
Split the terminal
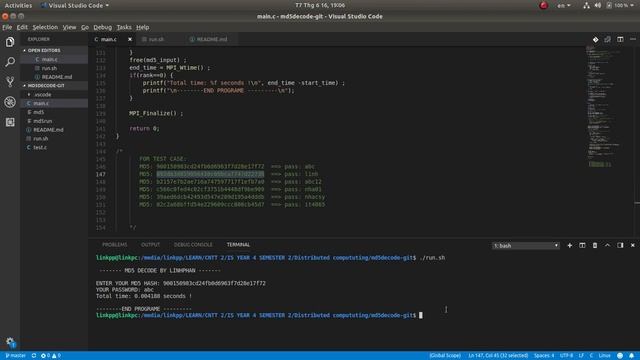(582, 245)
